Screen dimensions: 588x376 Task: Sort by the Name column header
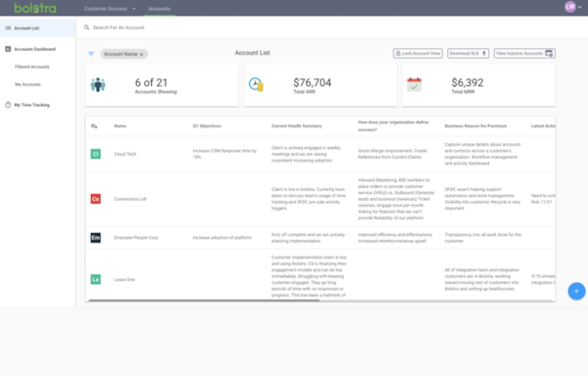point(120,126)
